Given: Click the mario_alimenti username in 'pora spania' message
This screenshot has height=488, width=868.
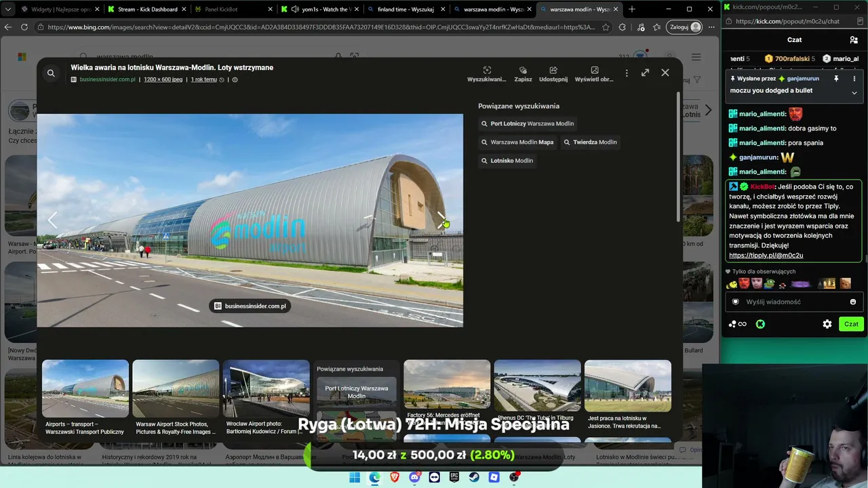Looking at the screenshot, I should (762, 143).
